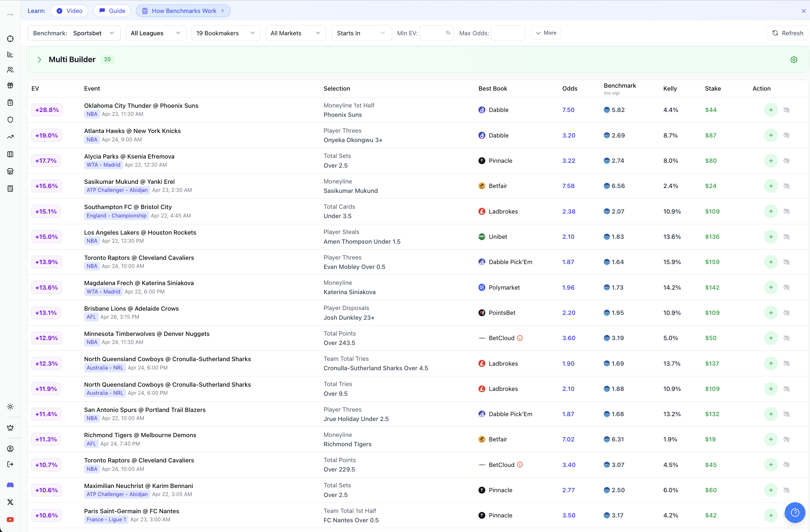Open How Benchmarks Work link

click(x=183, y=11)
